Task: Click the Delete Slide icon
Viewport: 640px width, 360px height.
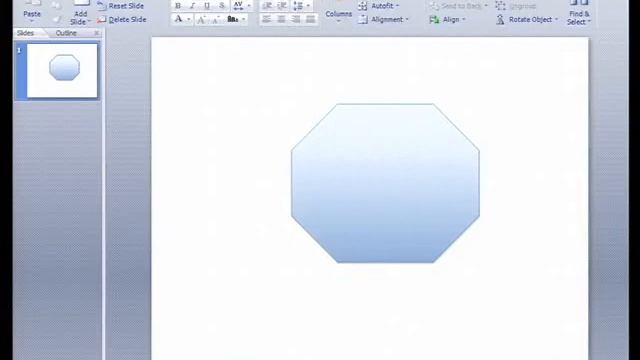Action: click(x=102, y=19)
